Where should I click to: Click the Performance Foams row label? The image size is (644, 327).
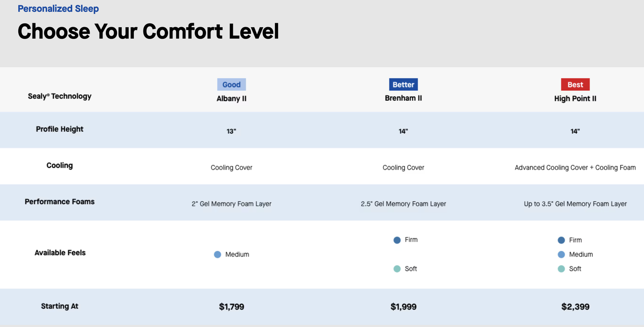(x=60, y=201)
